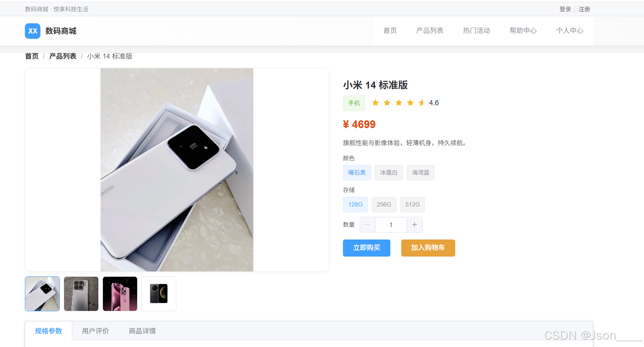
Task: Open 产品列表 in the top navigation
Action: (x=430, y=31)
